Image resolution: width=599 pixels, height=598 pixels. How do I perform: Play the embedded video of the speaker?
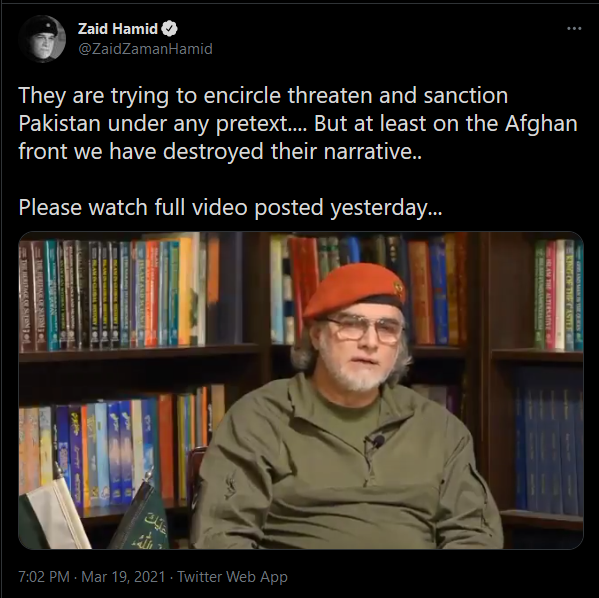click(301, 390)
